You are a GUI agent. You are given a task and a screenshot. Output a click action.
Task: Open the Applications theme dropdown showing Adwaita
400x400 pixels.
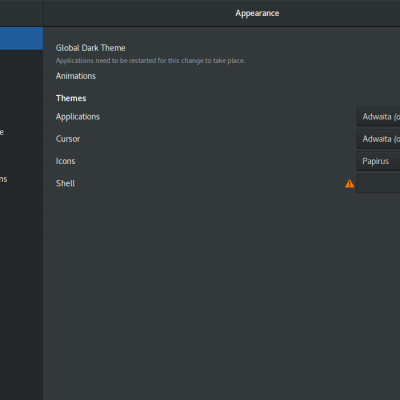[378, 117]
